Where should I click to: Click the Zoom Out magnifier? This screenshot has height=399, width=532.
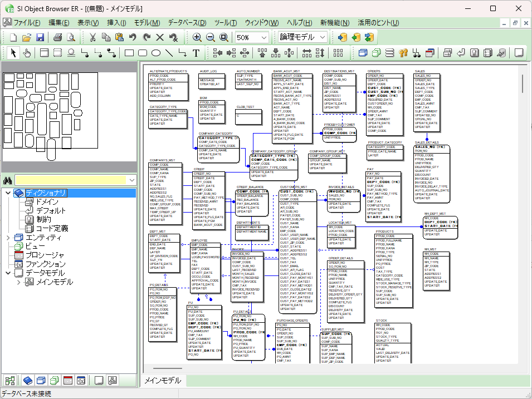click(211, 37)
